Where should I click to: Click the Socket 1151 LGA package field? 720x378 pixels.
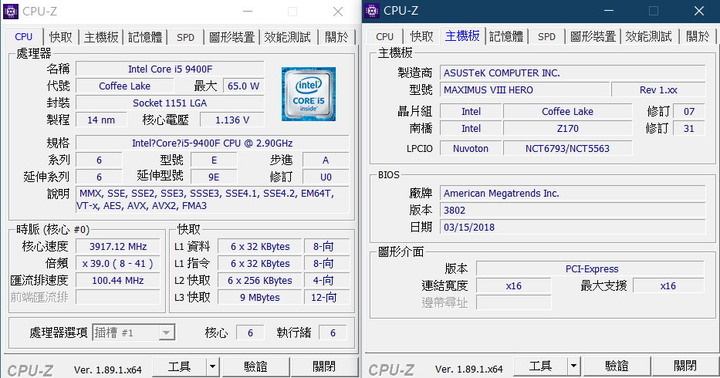[x=170, y=103]
